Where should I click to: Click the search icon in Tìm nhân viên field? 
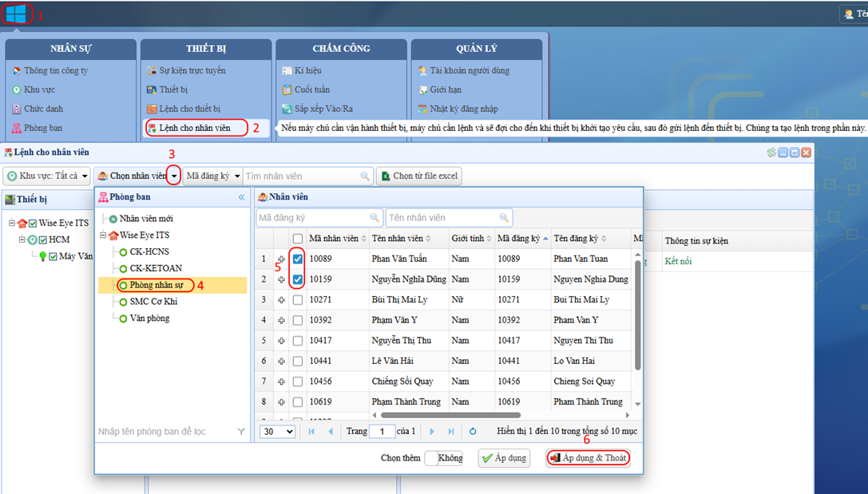tap(365, 176)
